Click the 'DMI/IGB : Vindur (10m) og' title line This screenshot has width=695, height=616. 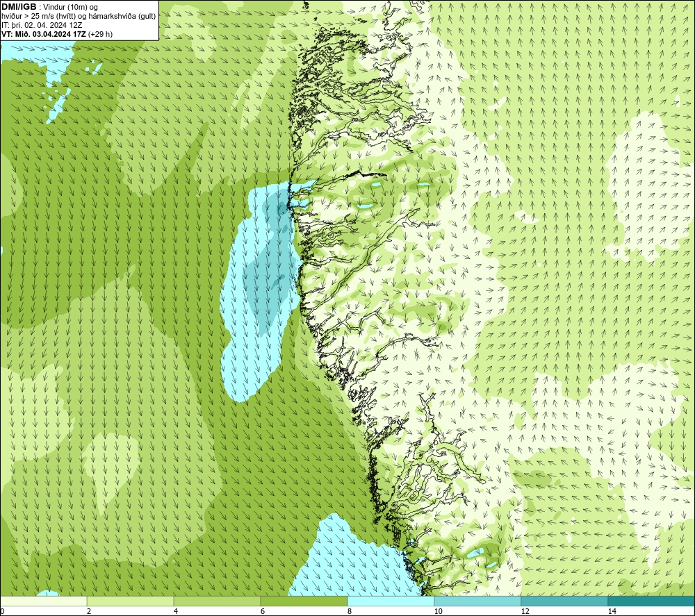tap(49, 7)
